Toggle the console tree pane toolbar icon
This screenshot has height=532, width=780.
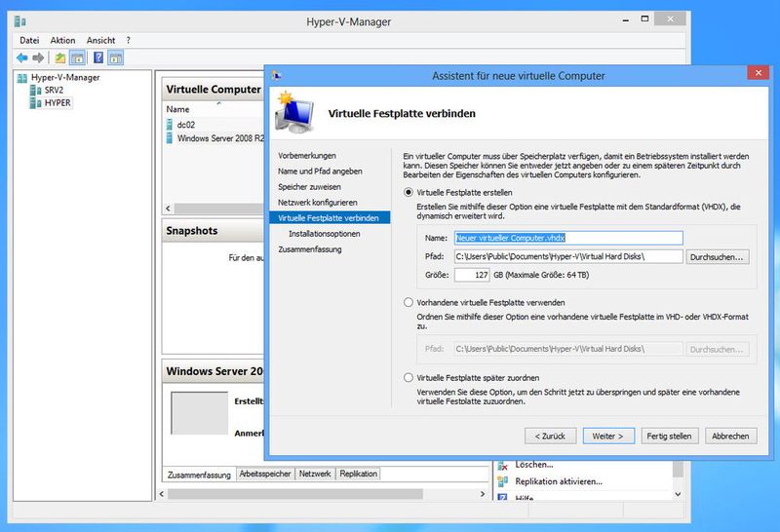tap(77, 58)
